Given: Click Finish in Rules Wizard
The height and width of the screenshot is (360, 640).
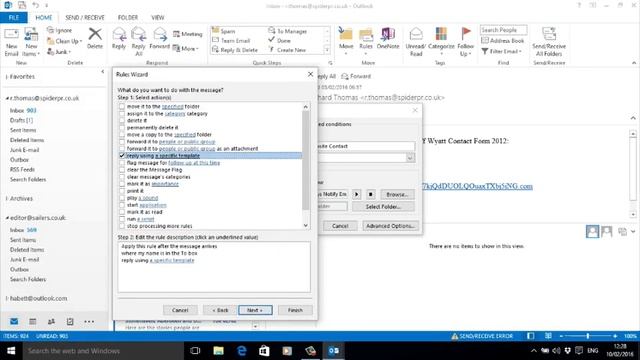Looking at the screenshot, I should click(x=295, y=310).
